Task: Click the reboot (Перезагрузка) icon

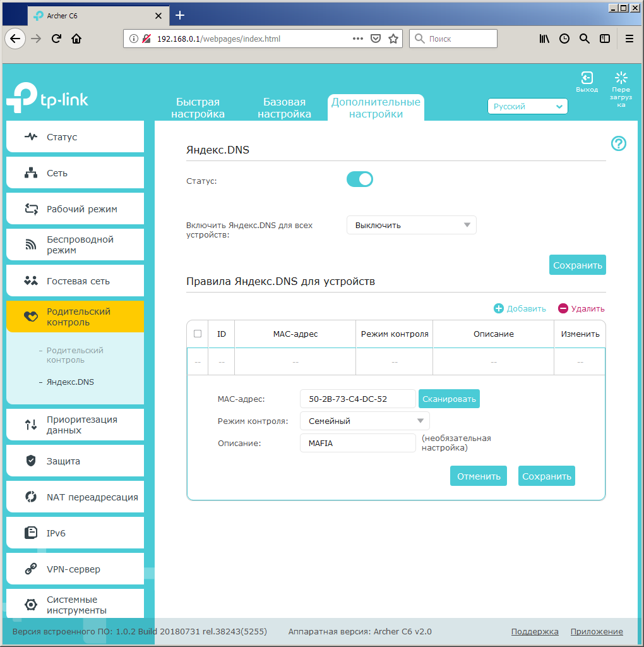Action: point(621,78)
